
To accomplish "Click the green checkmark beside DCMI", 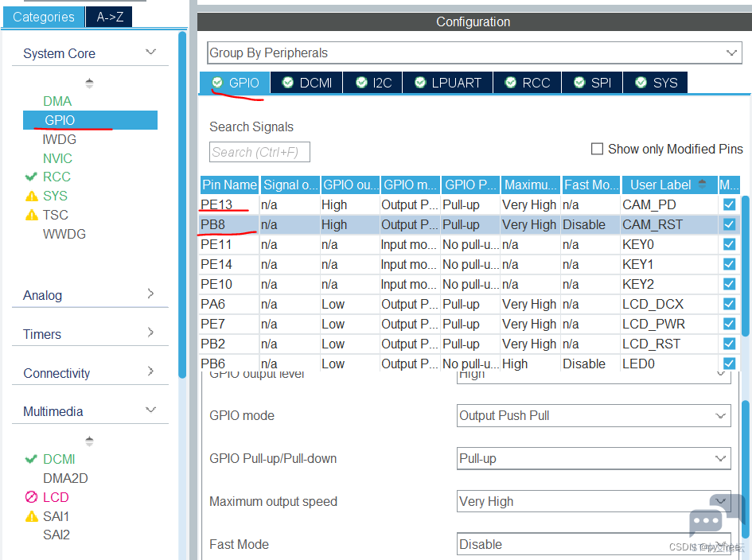I will coord(31,459).
